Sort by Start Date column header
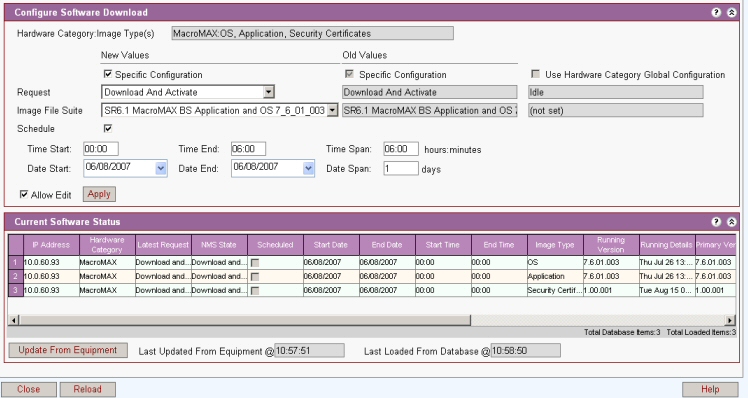Screen dimensions: 748x398 [331, 245]
